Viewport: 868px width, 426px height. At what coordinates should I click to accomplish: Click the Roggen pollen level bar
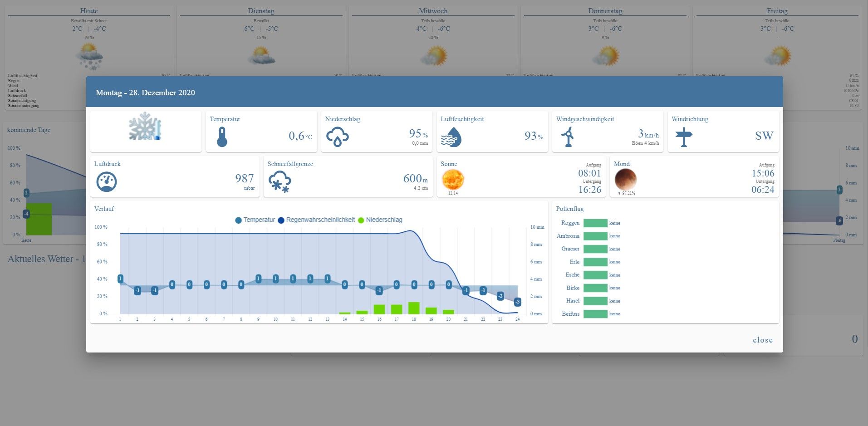coord(595,223)
